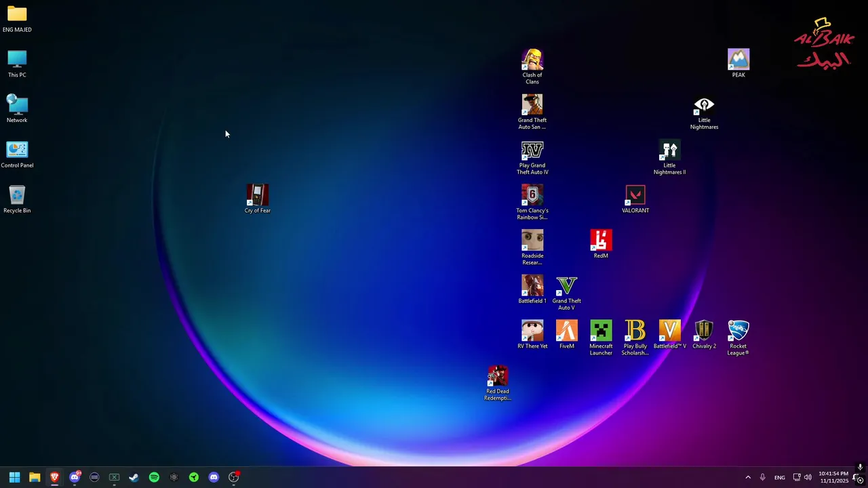Select the Rocket League shortcut
Viewport: 868px width, 488px height.
point(738,338)
